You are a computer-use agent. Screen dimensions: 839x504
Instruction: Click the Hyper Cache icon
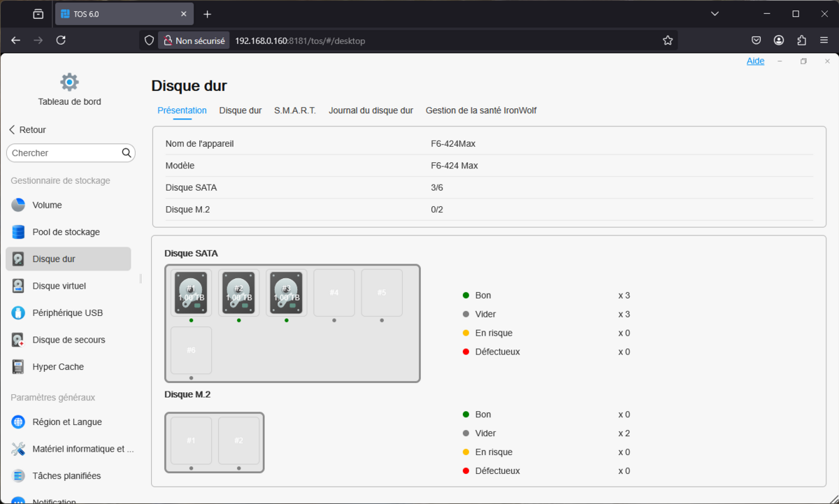18,366
